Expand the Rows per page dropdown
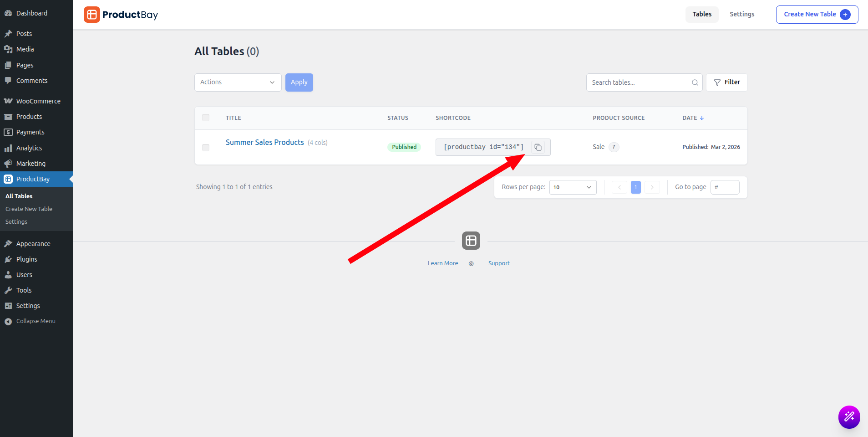Viewport: 868px width, 437px height. click(573, 187)
